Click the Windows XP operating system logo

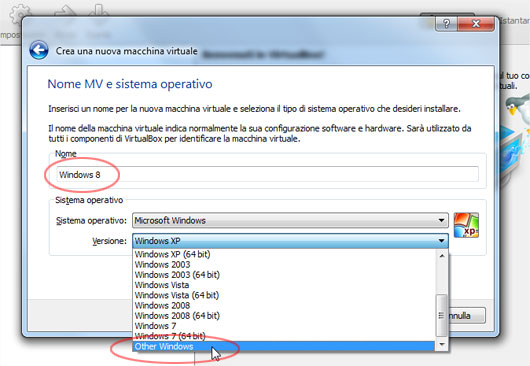point(466,225)
